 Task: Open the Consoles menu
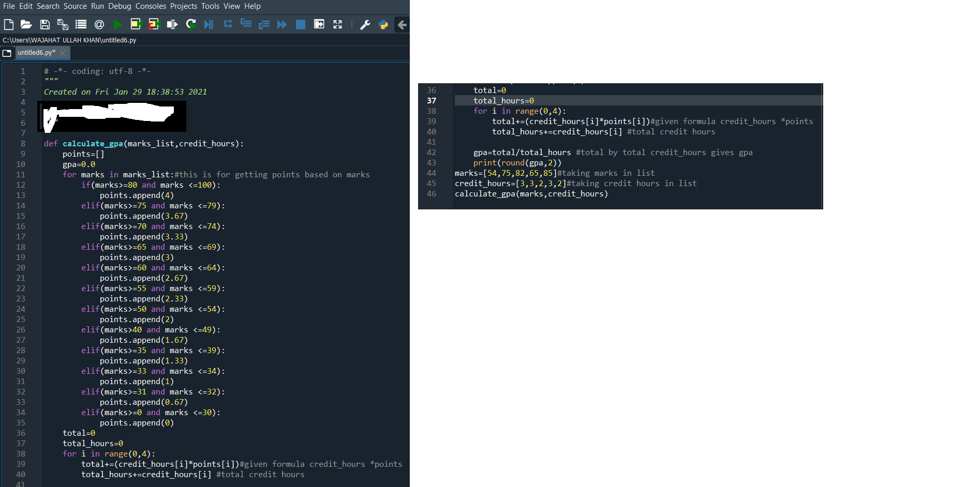151,6
